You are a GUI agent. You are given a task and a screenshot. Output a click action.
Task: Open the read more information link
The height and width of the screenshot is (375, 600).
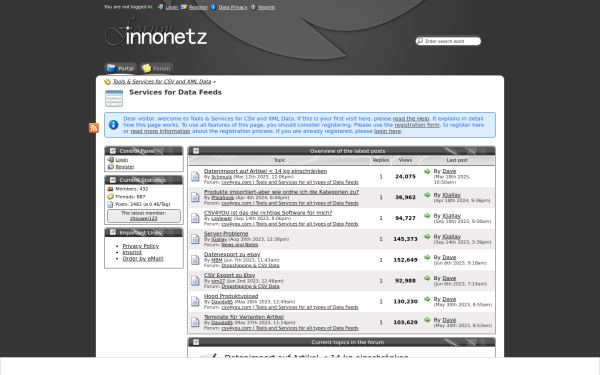(x=160, y=131)
